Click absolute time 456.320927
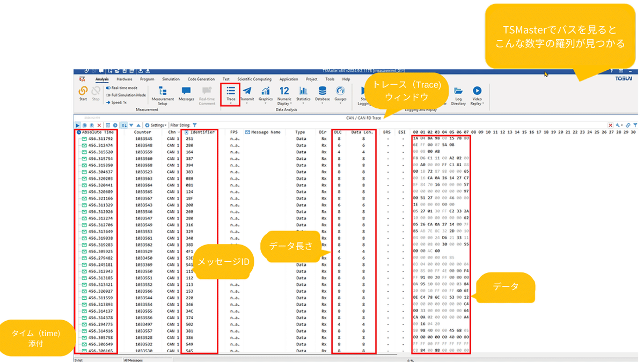Viewport: 644px width, 362px height. [x=100, y=291]
